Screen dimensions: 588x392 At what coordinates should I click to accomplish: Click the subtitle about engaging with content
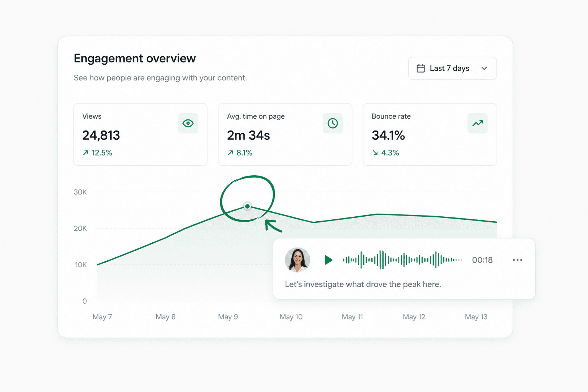(160, 78)
